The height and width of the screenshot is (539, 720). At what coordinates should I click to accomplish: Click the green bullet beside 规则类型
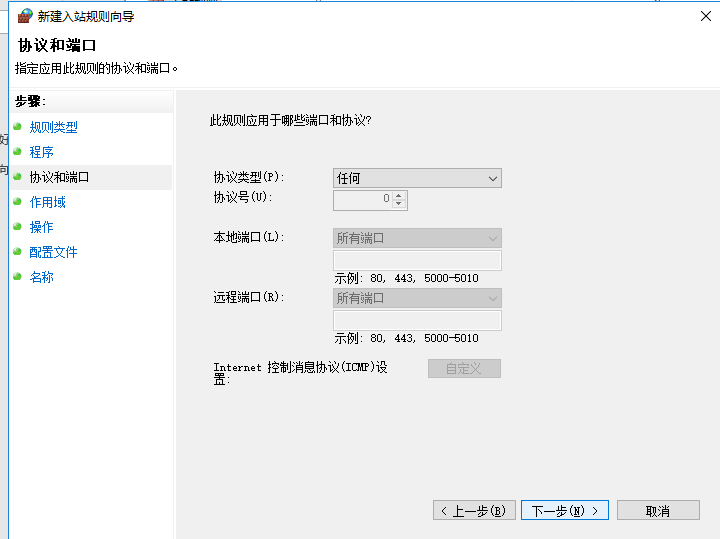pyautogui.click(x=17, y=126)
